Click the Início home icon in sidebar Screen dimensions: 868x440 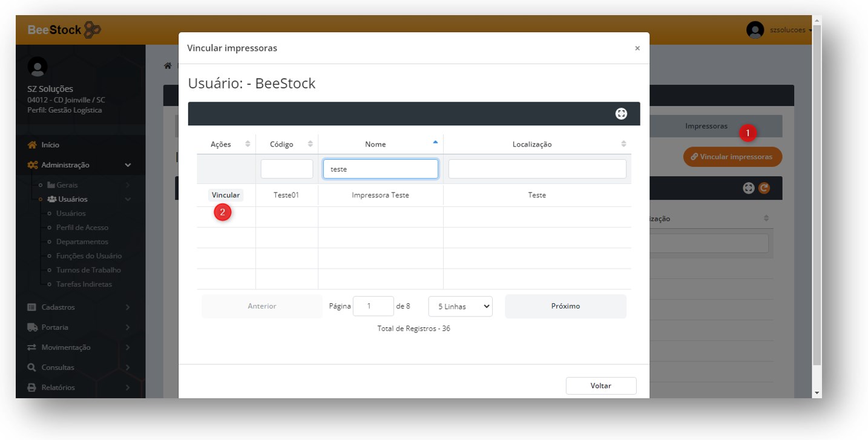pos(33,145)
